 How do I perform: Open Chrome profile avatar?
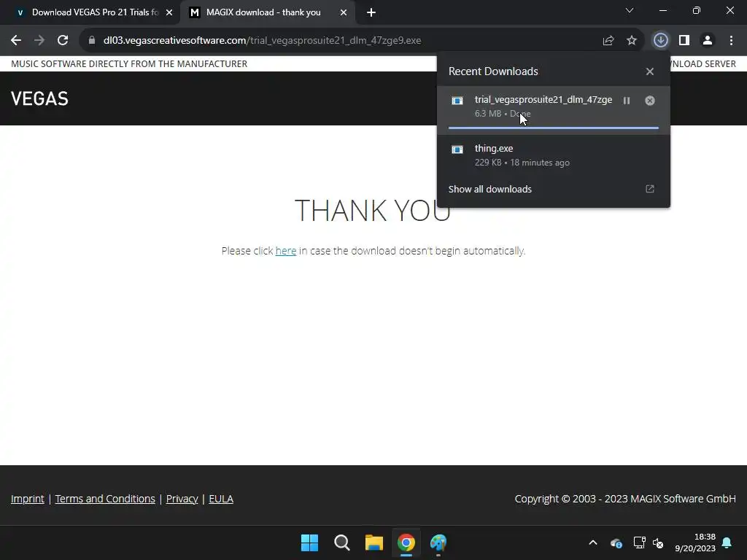point(708,41)
